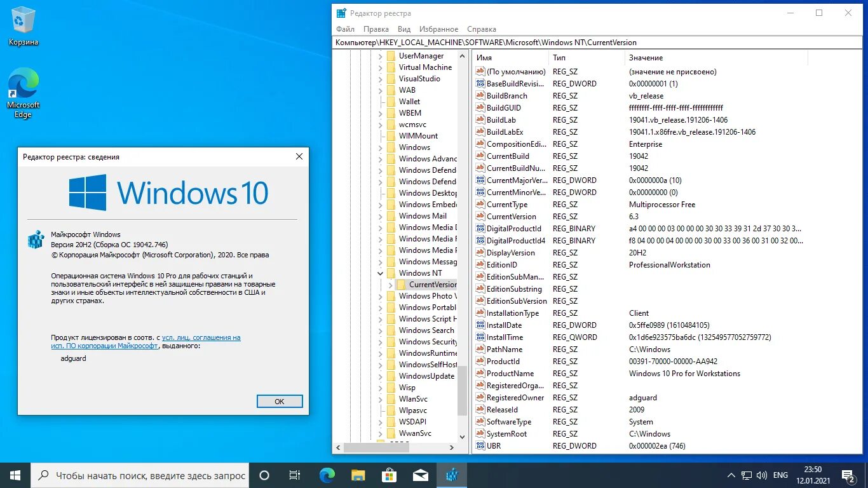
Task: Open the Microsoft Edge desktop shortcut
Action: point(24,93)
